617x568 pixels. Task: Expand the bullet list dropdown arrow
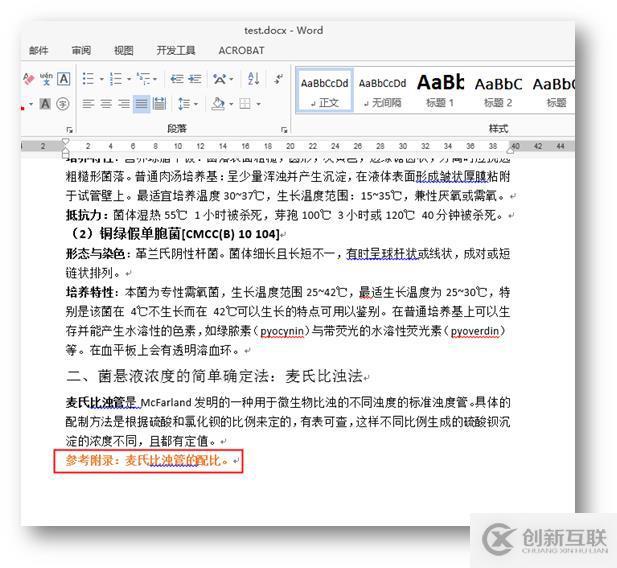tap(102, 79)
